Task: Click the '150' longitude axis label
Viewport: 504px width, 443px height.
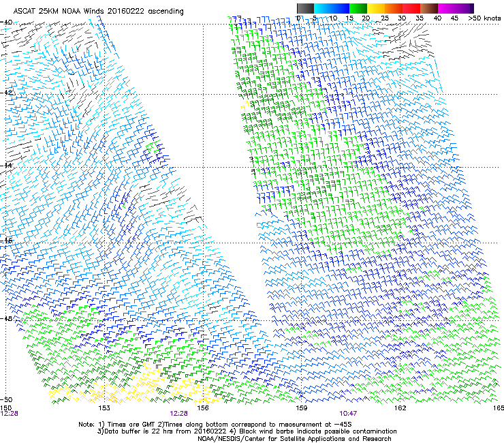Action: pyautogui.click(x=5, y=408)
